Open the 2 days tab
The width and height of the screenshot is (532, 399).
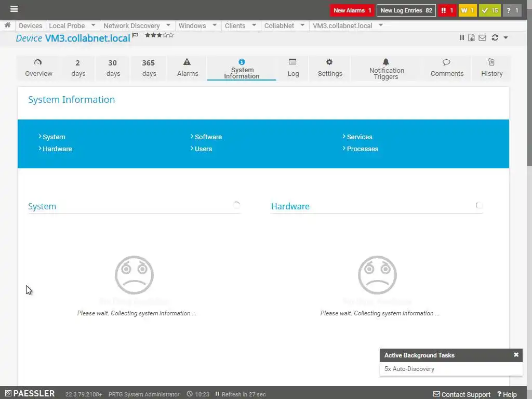tap(78, 68)
